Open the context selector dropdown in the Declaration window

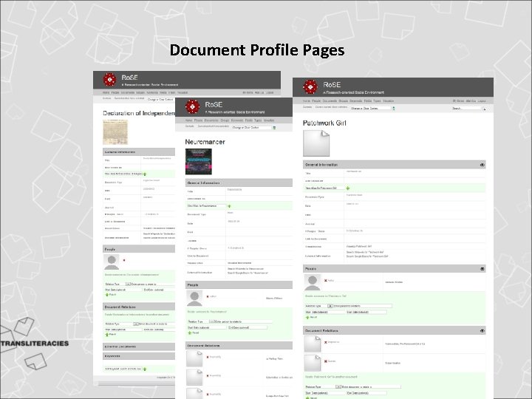point(161,100)
